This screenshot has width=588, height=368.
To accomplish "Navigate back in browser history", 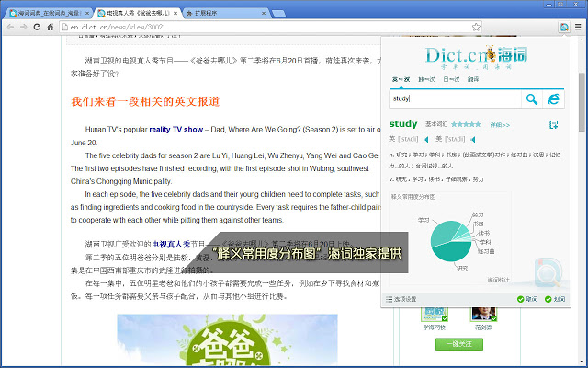I will (x=10, y=27).
